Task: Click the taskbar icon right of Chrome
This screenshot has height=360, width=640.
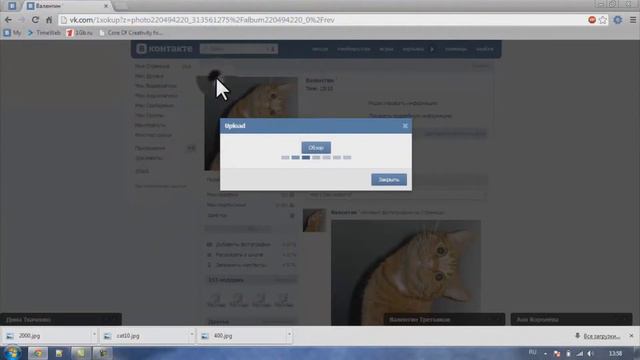Action: point(59,353)
